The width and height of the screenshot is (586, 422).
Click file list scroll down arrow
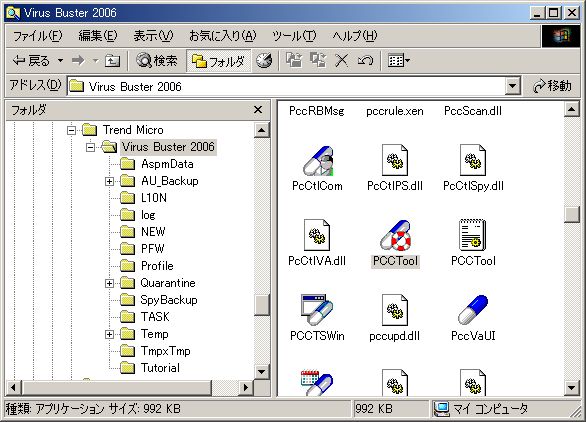click(572, 388)
